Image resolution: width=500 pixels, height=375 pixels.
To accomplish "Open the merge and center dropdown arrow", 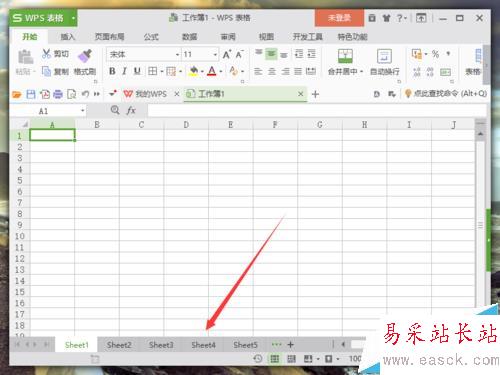I will (362, 71).
